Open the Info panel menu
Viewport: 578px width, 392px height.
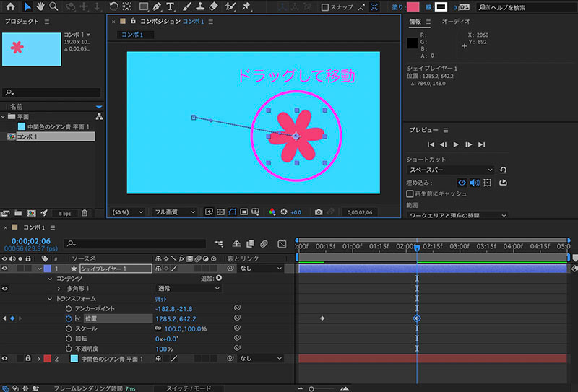pyautogui.click(x=428, y=22)
